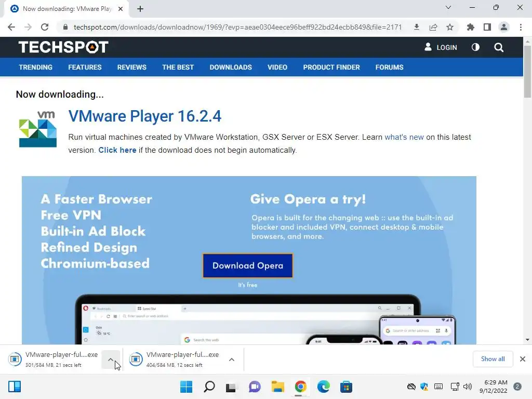Image resolution: width=532 pixels, height=399 pixels.
Task: Close the downloads bar
Action: pos(523,359)
